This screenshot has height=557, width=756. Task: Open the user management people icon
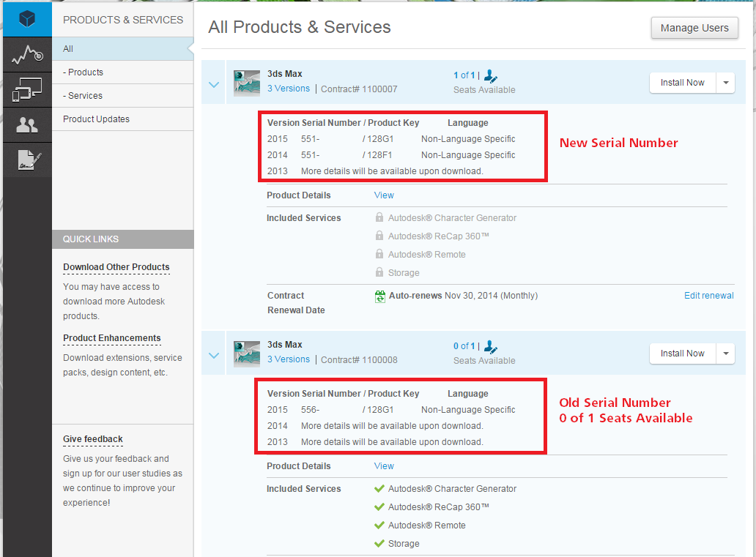tap(27, 125)
